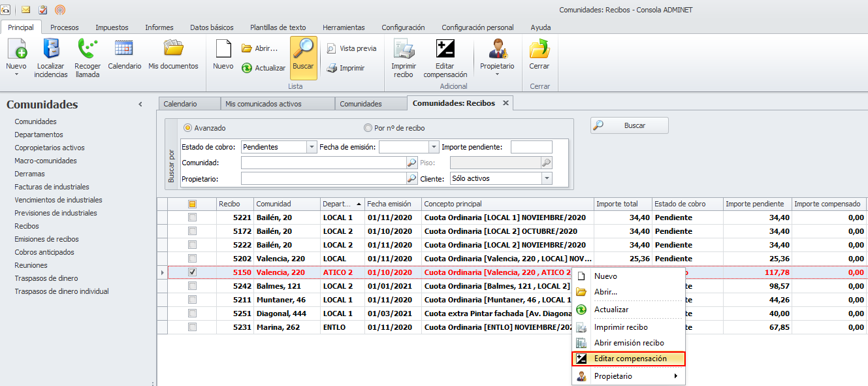Collapse the Comunidades side panel
This screenshot has width=868, height=386.
point(140,105)
